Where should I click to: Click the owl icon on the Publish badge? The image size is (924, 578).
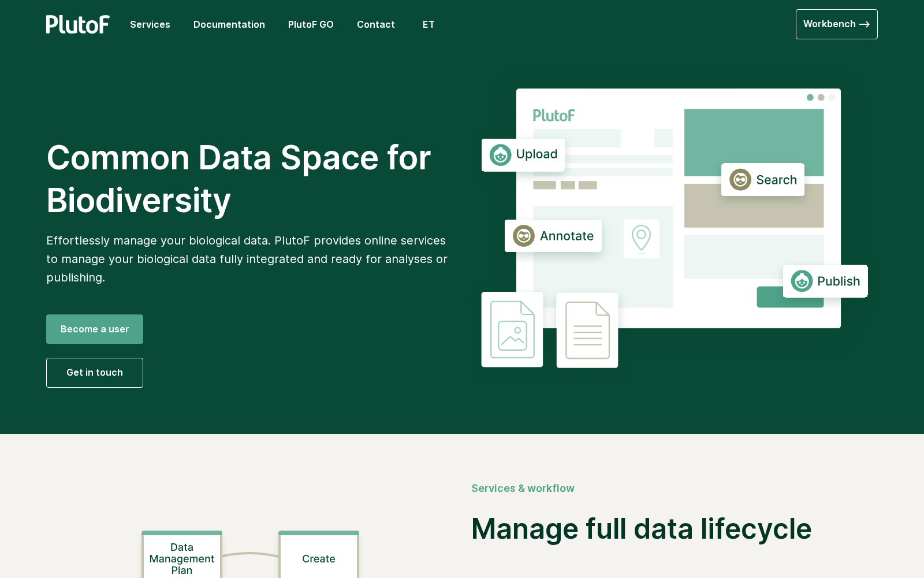[802, 281]
